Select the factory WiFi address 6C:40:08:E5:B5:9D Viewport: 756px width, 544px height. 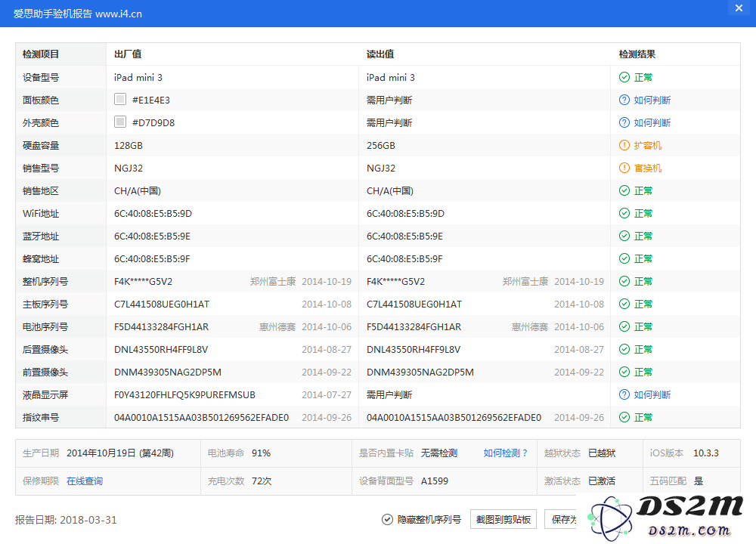pos(153,214)
